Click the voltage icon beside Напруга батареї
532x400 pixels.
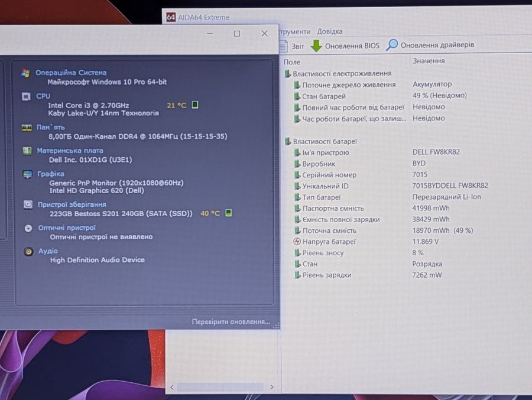297,242
